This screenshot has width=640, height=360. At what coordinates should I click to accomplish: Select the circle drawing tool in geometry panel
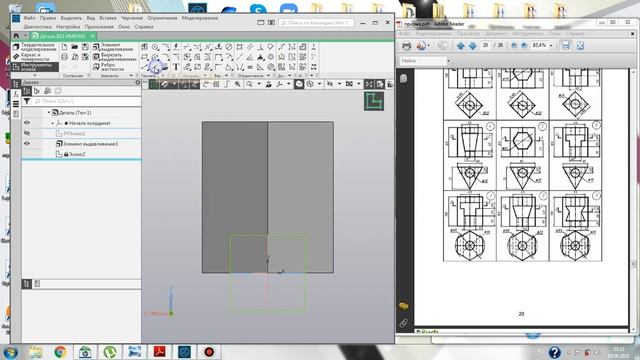pos(155,47)
